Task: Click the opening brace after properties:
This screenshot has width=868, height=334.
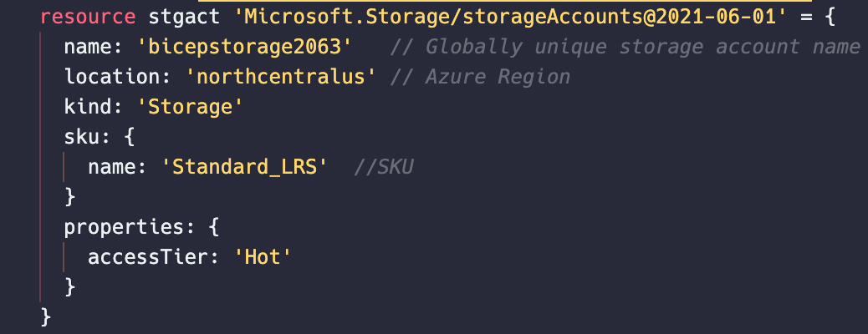Action: point(214,227)
